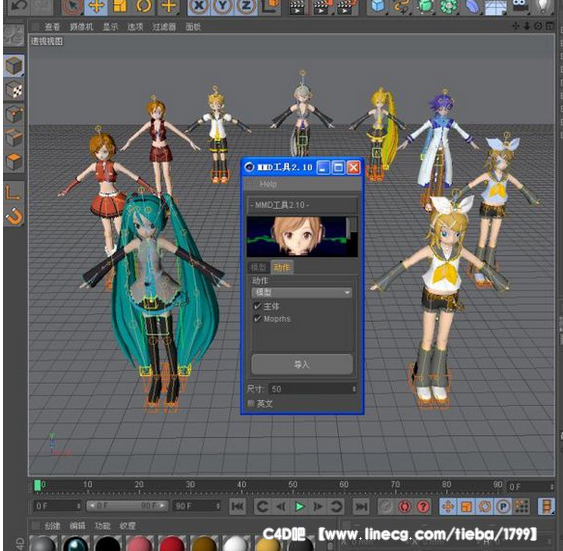Click the Make Editable icon in left sidebar
This screenshot has height=551, width=563.
pyautogui.click(x=14, y=35)
